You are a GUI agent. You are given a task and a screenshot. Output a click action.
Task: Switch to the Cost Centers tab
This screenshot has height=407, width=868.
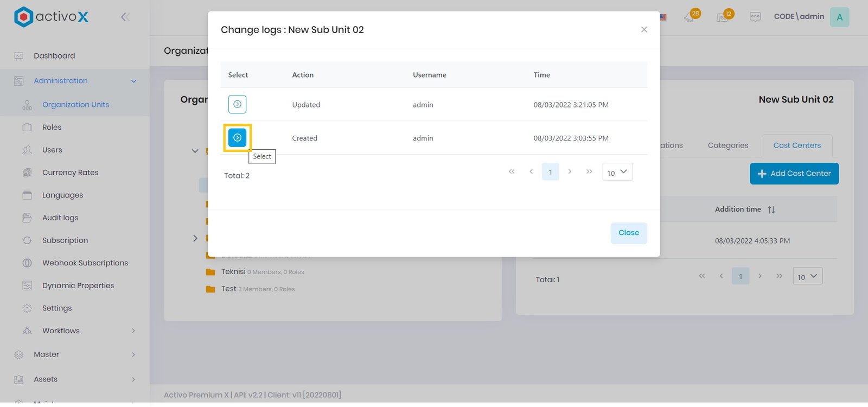[796, 145]
